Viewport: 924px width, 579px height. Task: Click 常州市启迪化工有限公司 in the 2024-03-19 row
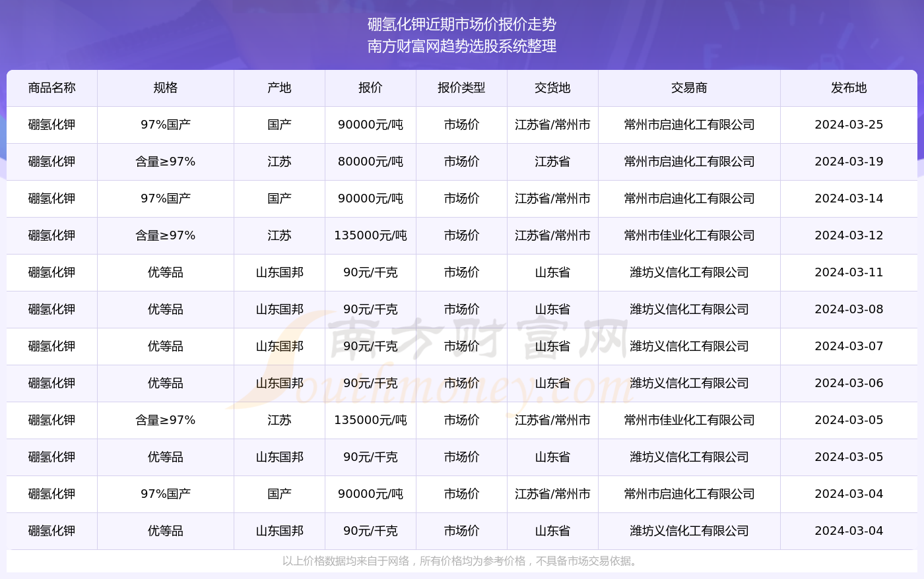(x=689, y=162)
